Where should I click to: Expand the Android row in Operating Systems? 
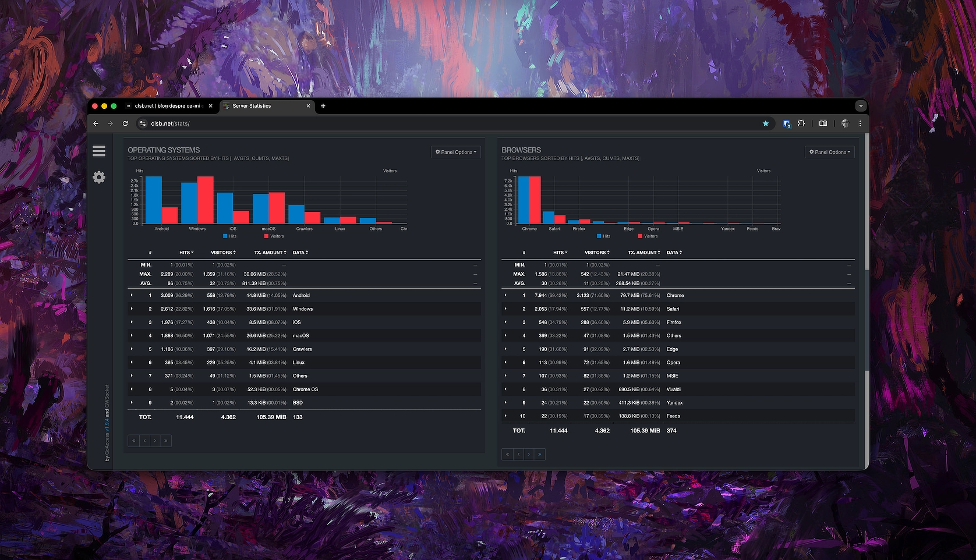[132, 296]
